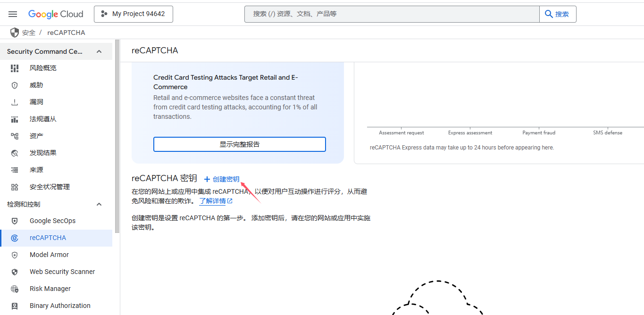Click the external link icon beside 了解详情
The image size is (644, 315).
pos(230,201)
